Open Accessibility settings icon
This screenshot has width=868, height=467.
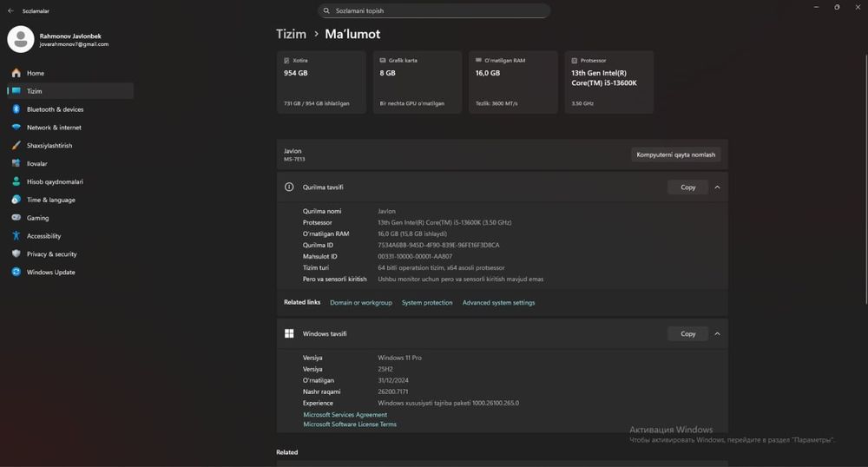click(16, 236)
